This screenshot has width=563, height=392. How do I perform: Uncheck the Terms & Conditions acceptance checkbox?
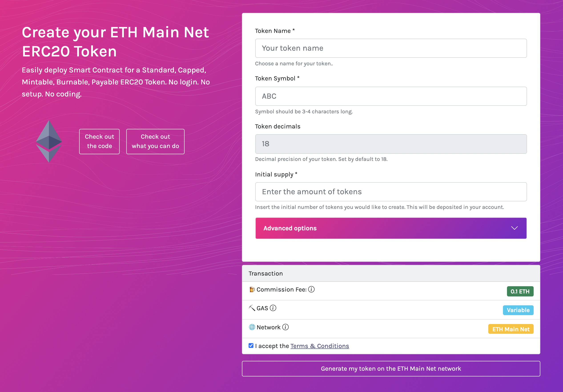coord(251,346)
